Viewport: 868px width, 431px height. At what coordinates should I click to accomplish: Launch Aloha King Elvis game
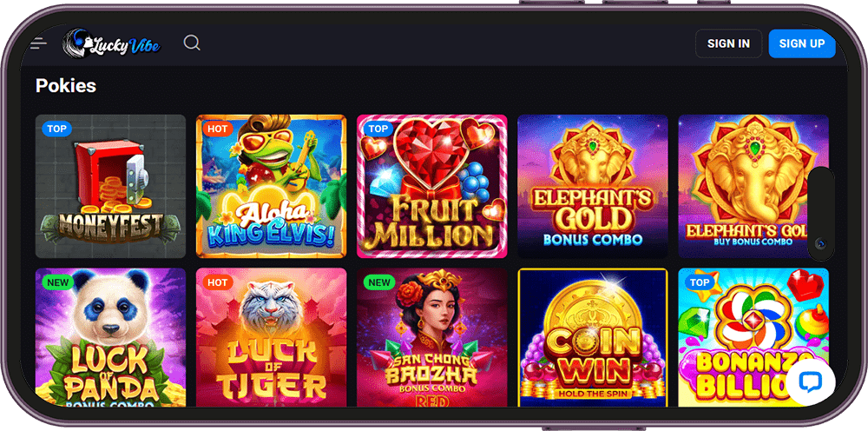[x=271, y=186]
